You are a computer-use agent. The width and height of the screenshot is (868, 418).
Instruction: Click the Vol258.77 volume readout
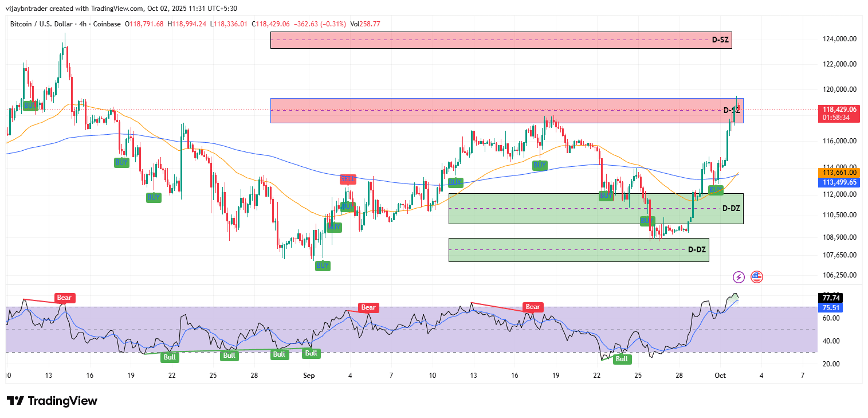pyautogui.click(x=365, y=24)
